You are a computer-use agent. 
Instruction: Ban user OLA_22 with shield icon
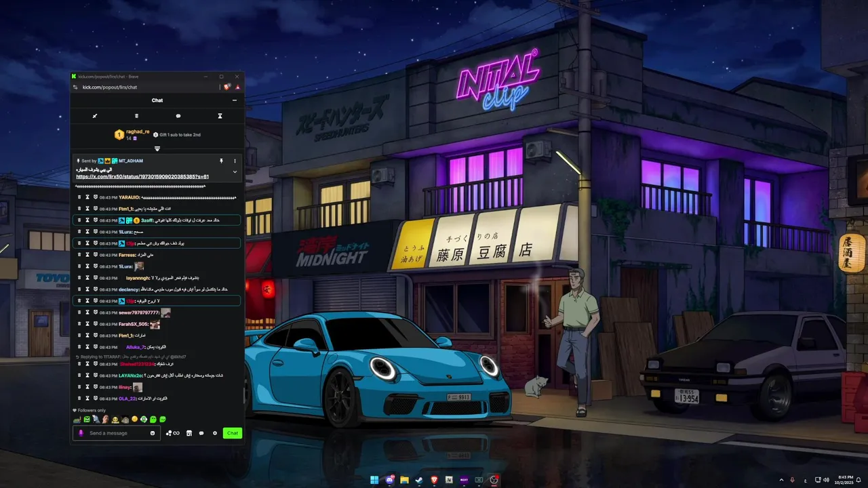(x=95, y=399)
